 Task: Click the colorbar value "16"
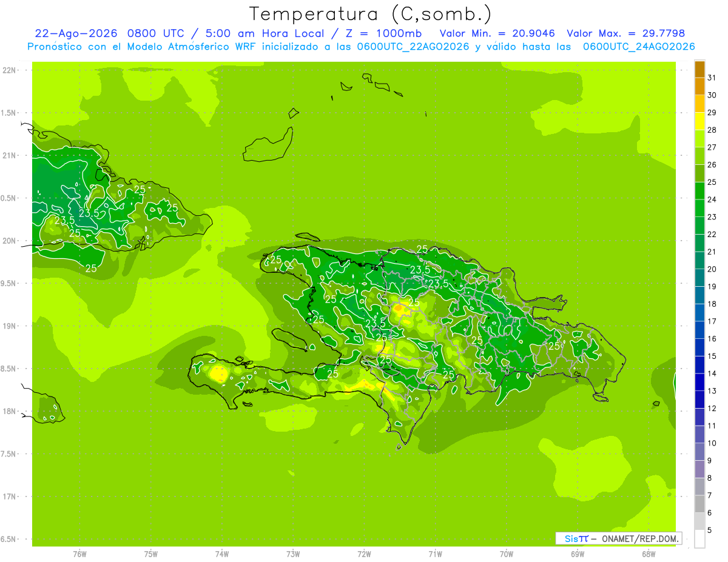[712, 339]
